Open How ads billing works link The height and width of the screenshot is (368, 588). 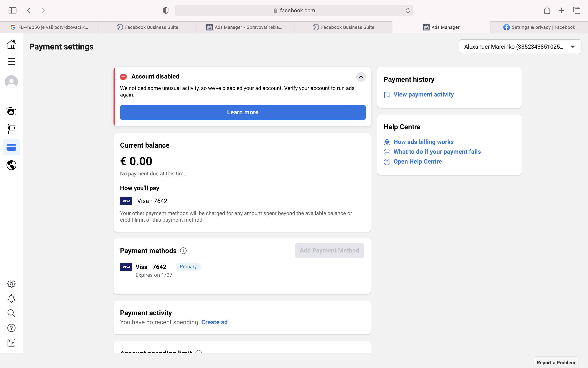(423, 142)
